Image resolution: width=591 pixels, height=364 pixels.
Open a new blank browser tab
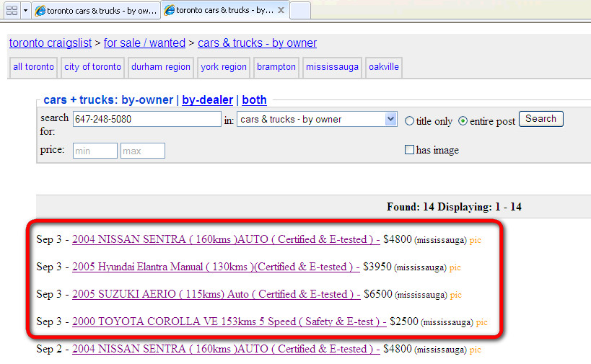(x=300, y=11)
